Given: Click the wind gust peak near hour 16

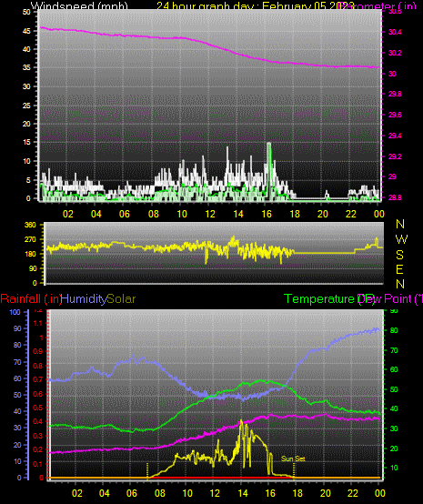Looking at the screenshot, I should tap(268, 144).
